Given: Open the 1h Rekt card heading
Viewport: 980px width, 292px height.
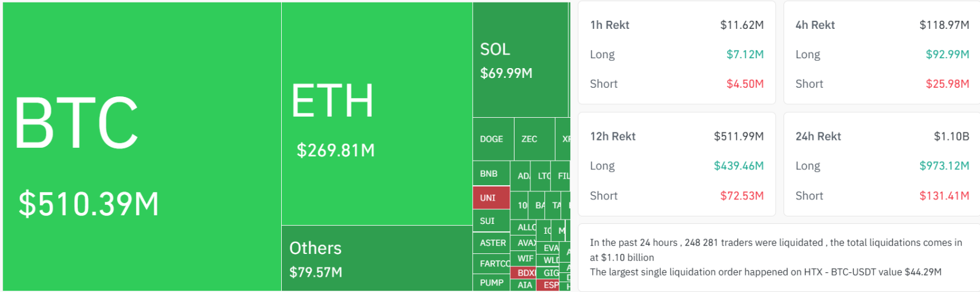Looking at the screenshot, I should [x=609, y=25].
